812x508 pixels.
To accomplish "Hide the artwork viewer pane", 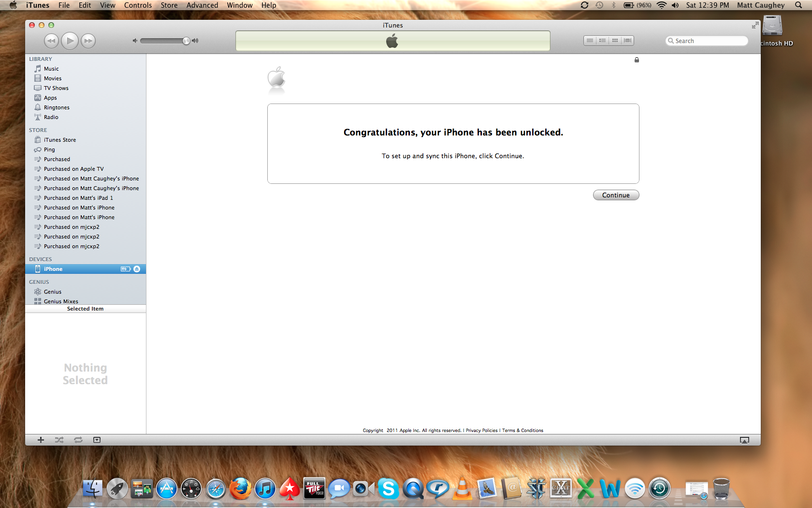I will [x=97, y=440].
